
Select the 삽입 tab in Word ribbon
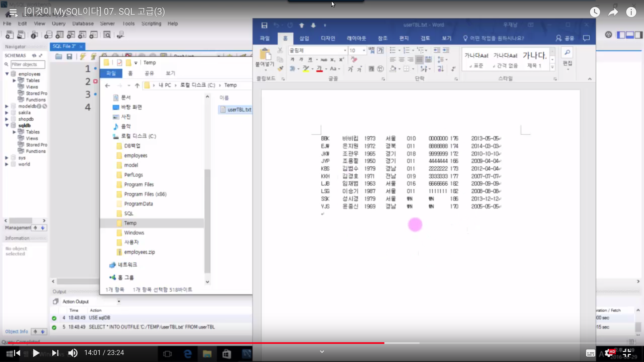click(x=304, y=38)
